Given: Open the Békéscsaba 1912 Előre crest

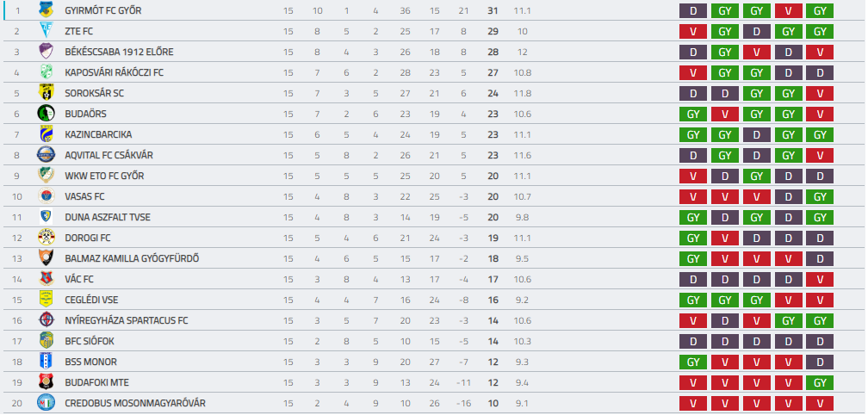Looking at the screenshot, I should pyautogui.click(x=46, y=51).
